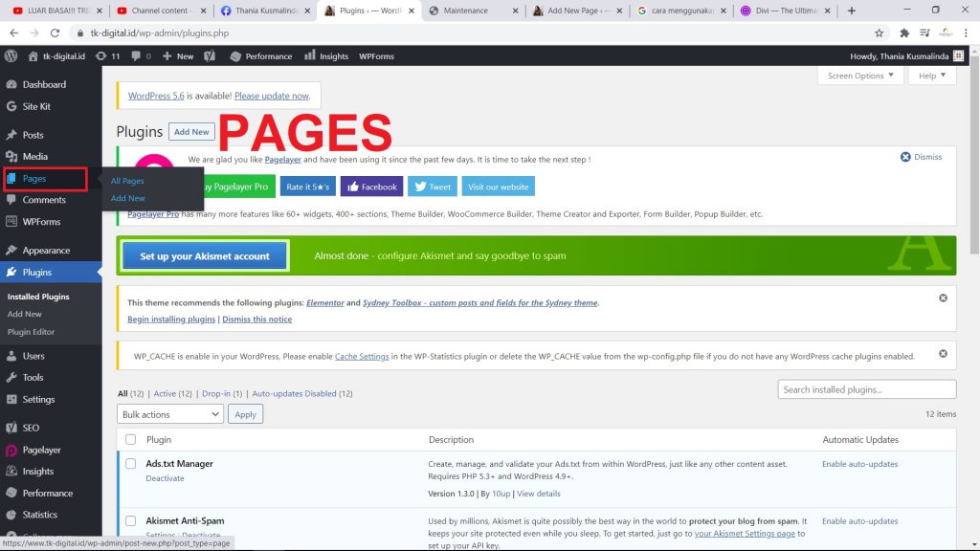Expand the Help panel
980x551 pixels.
pos(931,76)
